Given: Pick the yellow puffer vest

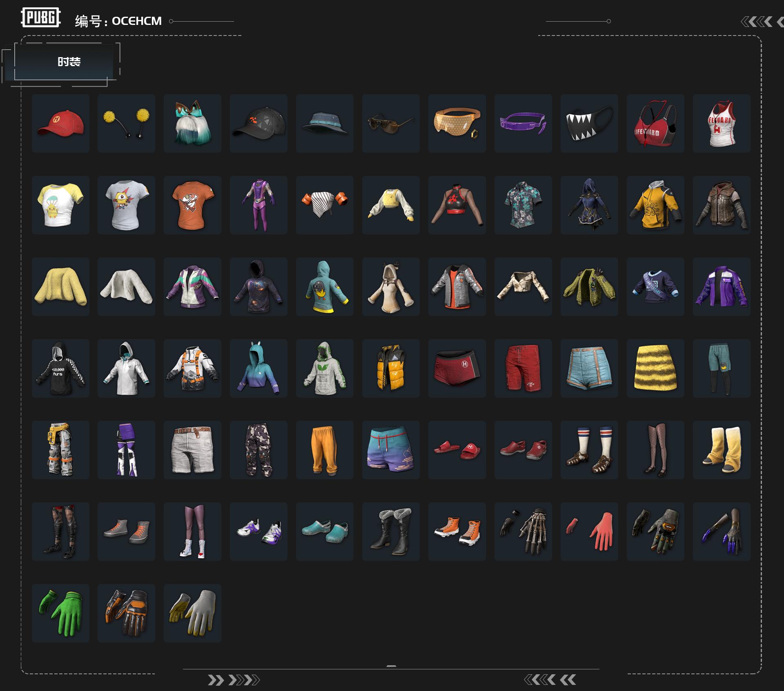Looking at the screenshot, I should point(391,368).
